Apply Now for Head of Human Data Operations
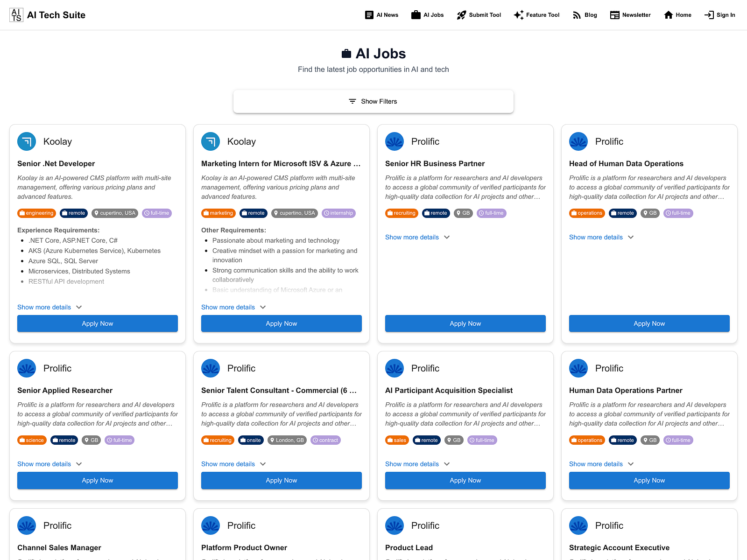 pos(649,323)
